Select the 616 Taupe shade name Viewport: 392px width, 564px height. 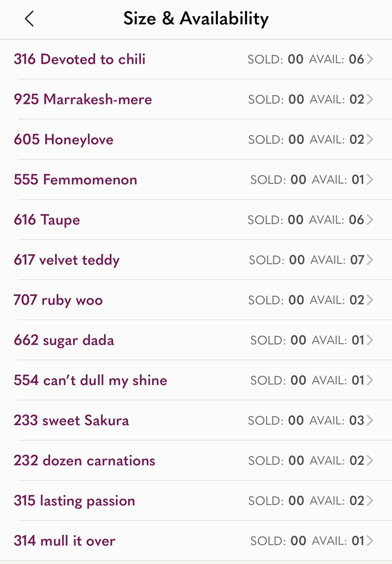coord(47,220)
